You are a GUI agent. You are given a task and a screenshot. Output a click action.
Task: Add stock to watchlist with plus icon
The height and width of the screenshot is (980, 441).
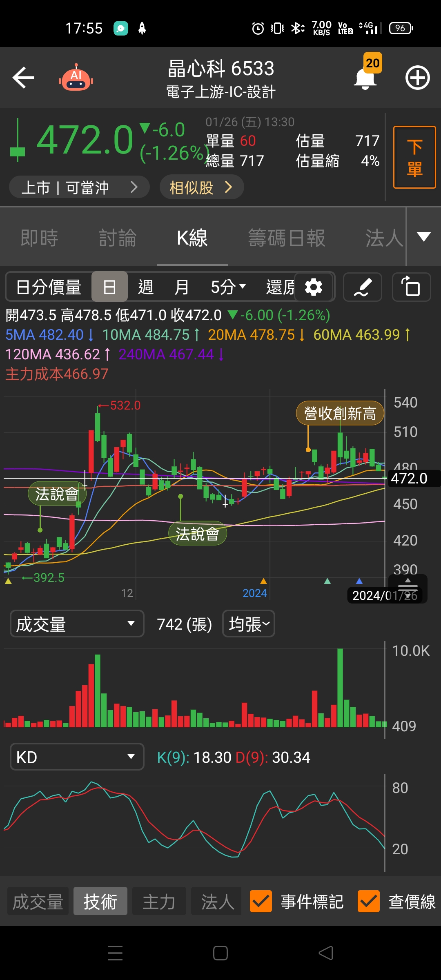[x=417, y=78]
